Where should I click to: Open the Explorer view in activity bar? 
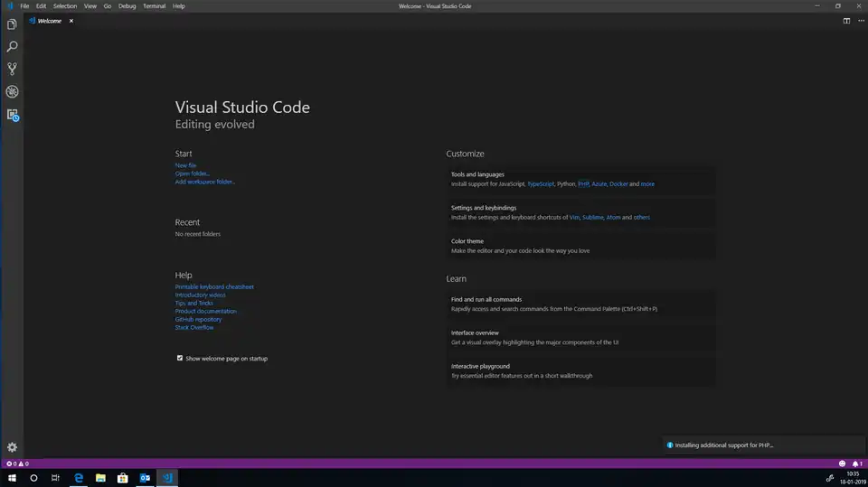(12, 24)
